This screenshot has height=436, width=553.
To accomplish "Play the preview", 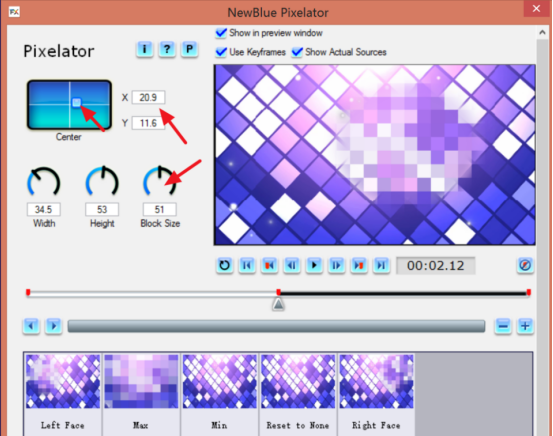I will pos(314,265).
